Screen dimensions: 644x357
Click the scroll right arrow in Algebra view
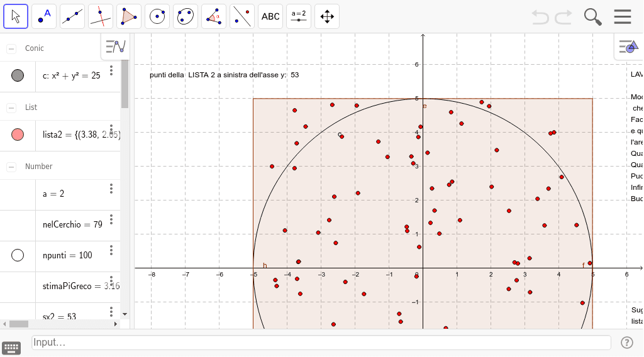point(116,324)
